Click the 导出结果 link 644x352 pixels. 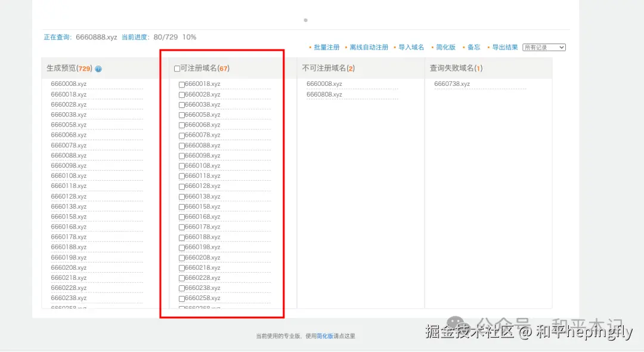tap(505, 47)
